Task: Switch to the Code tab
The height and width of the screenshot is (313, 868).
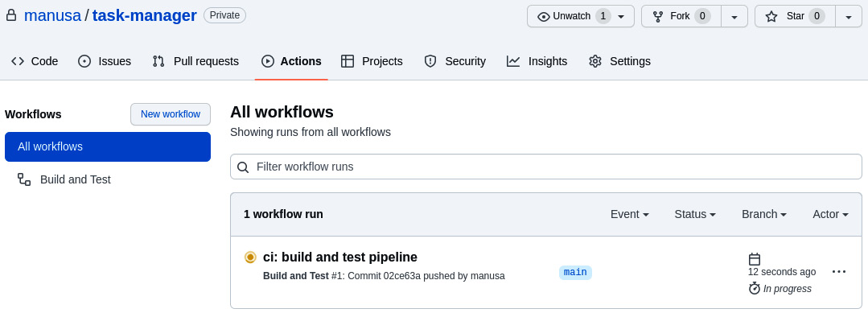Action: click(x=35, y=61)
